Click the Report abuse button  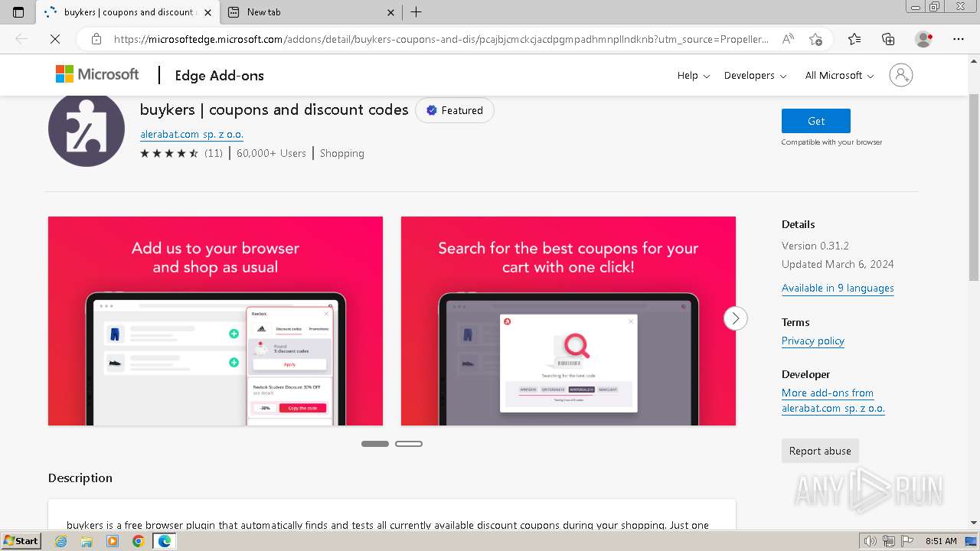820,451
